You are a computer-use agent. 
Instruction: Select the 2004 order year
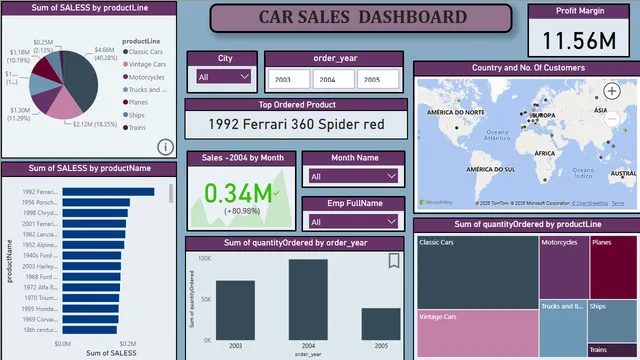[x=333, y=79]
